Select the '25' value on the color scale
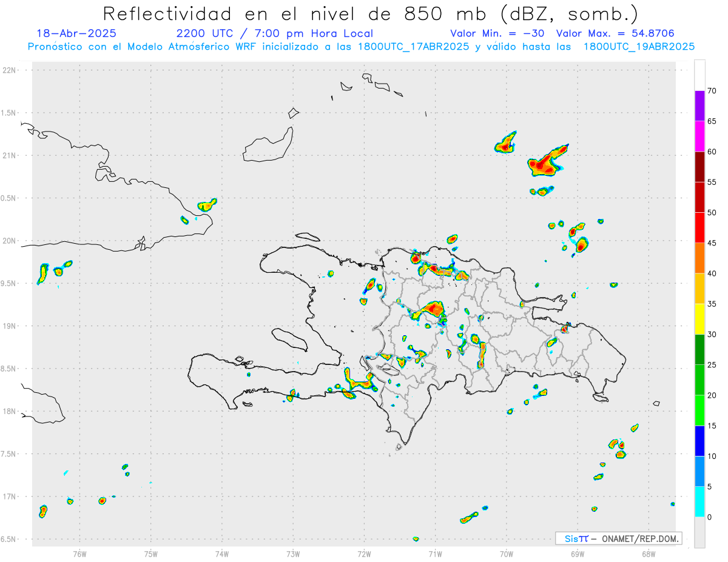 click(x=712, y=365)
